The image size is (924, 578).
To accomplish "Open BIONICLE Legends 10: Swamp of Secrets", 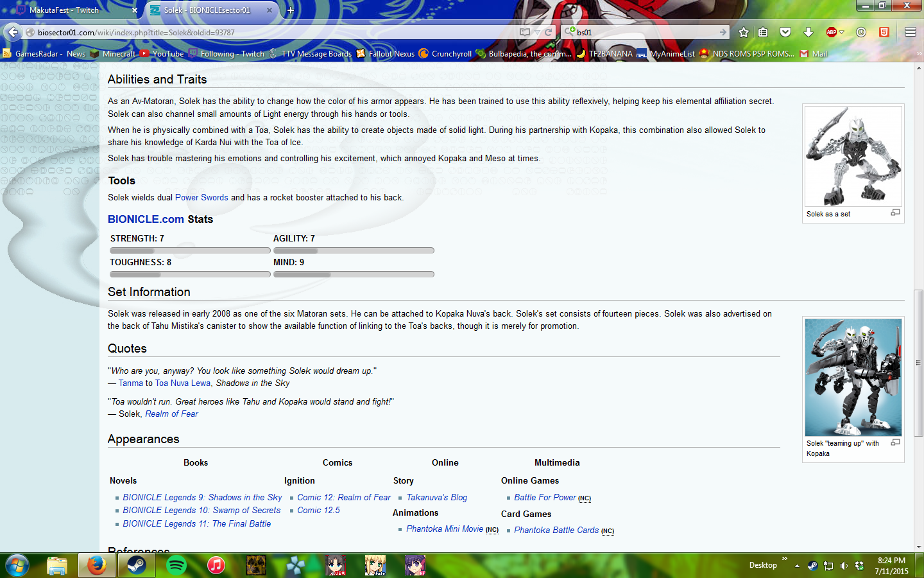I will pyautogui.click(x=201, y=510).
